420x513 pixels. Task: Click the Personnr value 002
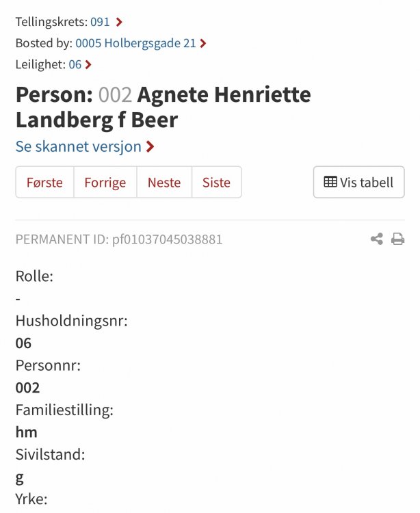[27, 388]
